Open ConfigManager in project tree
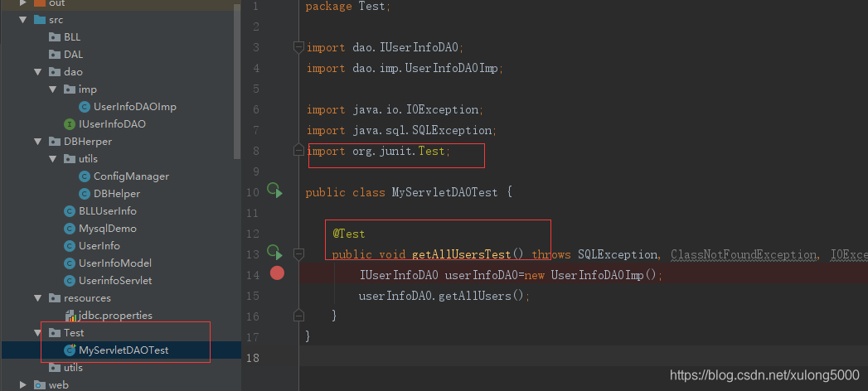The width and height of the screenshot is (868, 391). pyautogui.click(x=131, y=176)
